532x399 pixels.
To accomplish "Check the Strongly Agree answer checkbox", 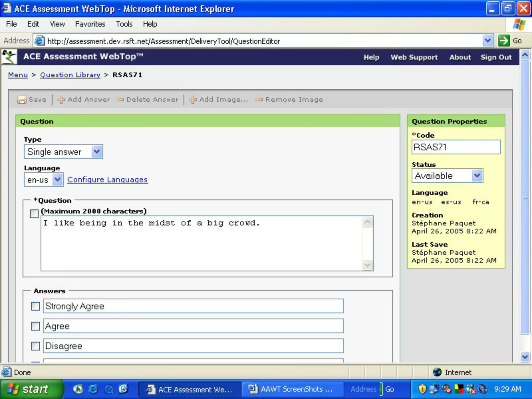I will 36,306.
